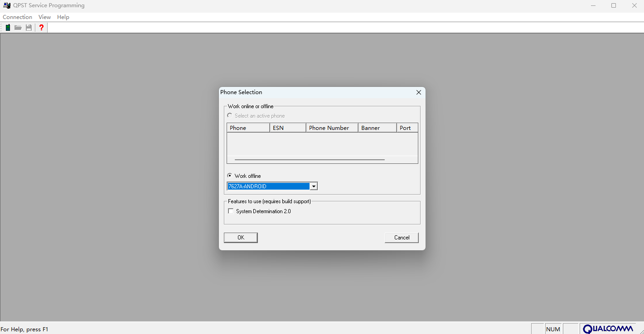
Task: Open the View menu
Action: [x=44, y=17]
